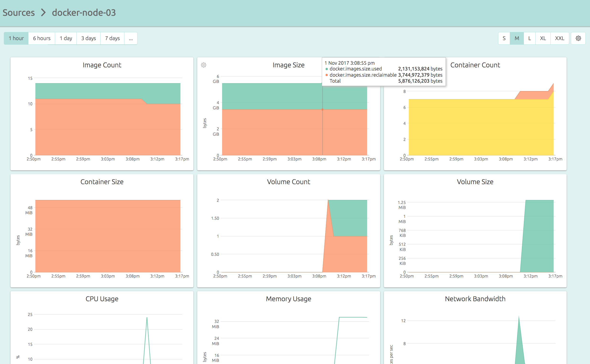This screenshot has height=364, width=590.
Task: Click the green area in Image Count chart
Action: [x=108, y=91]
